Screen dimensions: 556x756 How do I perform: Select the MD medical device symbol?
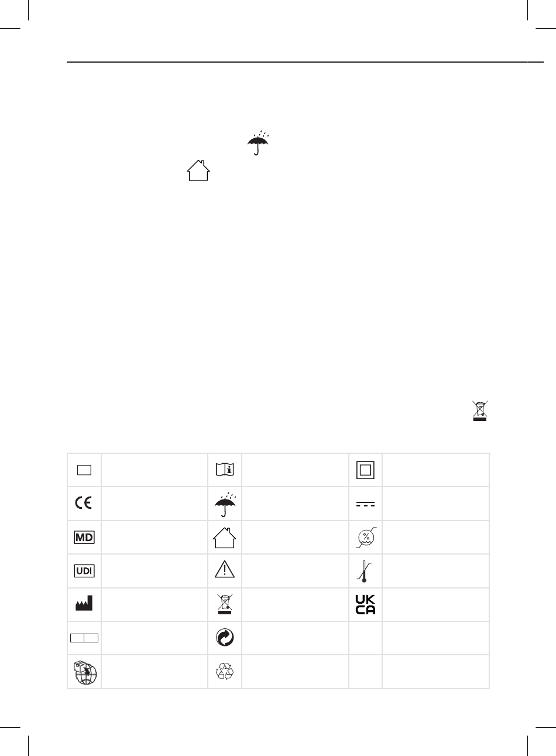coord(84,538)
